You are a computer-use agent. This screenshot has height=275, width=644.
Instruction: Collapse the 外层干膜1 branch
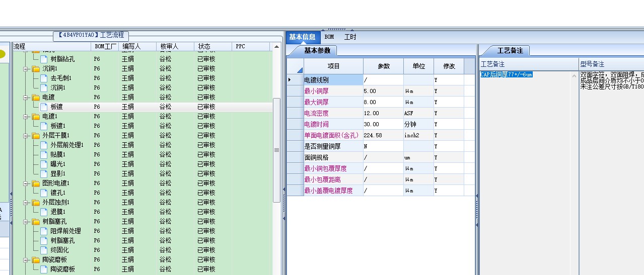click(26, 136)
